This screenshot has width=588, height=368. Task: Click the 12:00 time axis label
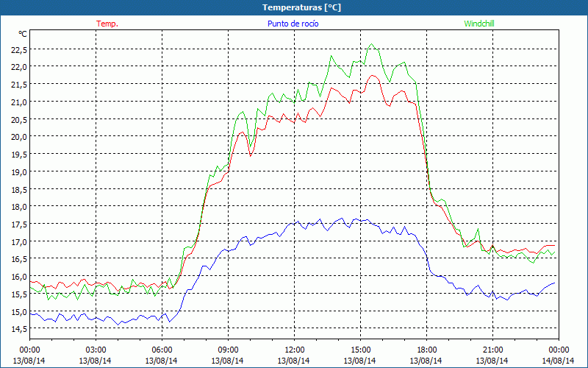(x=295, y=350)
